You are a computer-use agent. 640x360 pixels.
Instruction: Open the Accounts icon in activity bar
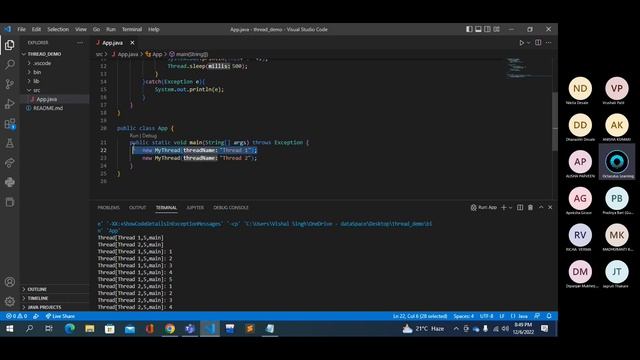coord(10,282)
